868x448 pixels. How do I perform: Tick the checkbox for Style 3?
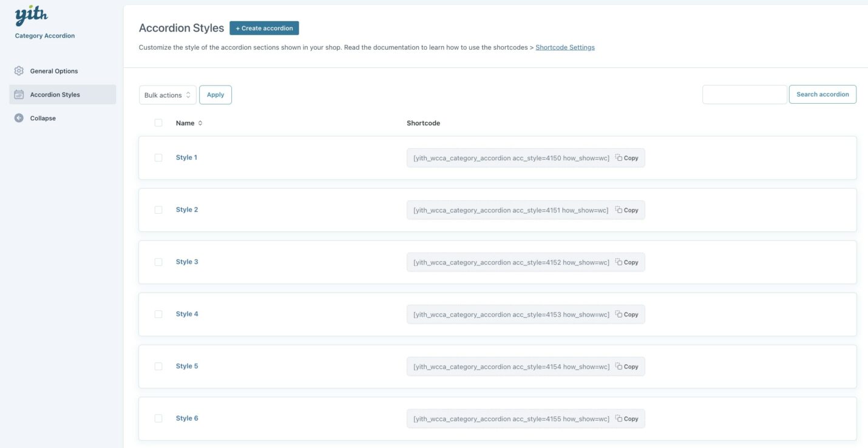(x=158, y=262)
